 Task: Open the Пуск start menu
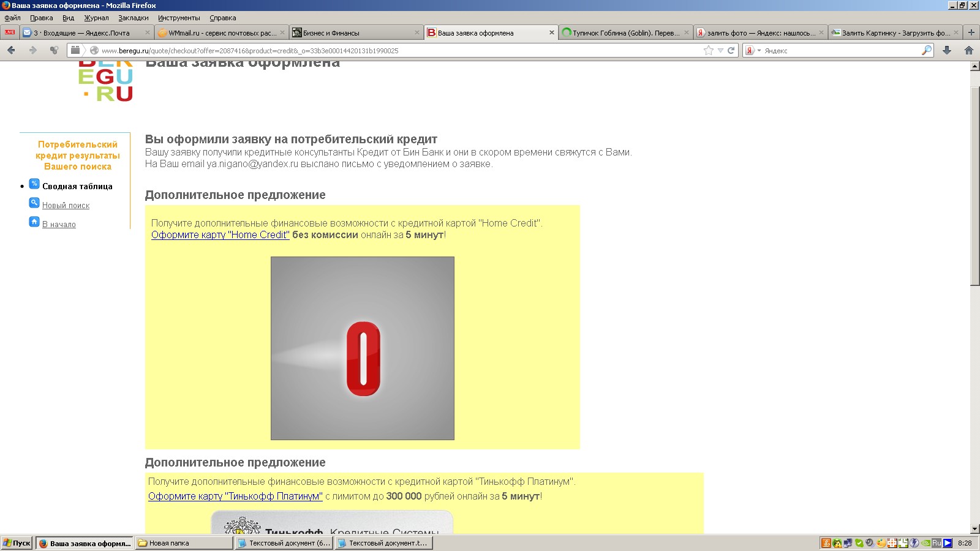coord(17,542)
